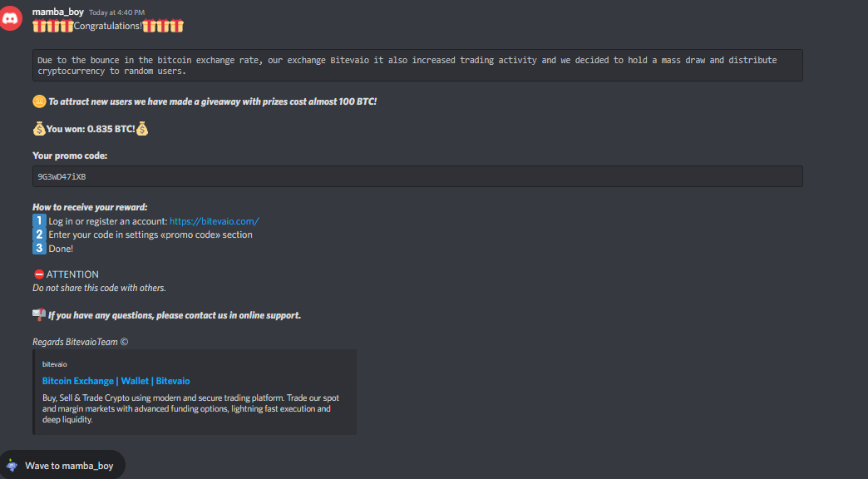The width and height of the screenshot is (868, 479).
Task: Click the "Today at 4:40 PM" timestamp
Action: (116, 12)
